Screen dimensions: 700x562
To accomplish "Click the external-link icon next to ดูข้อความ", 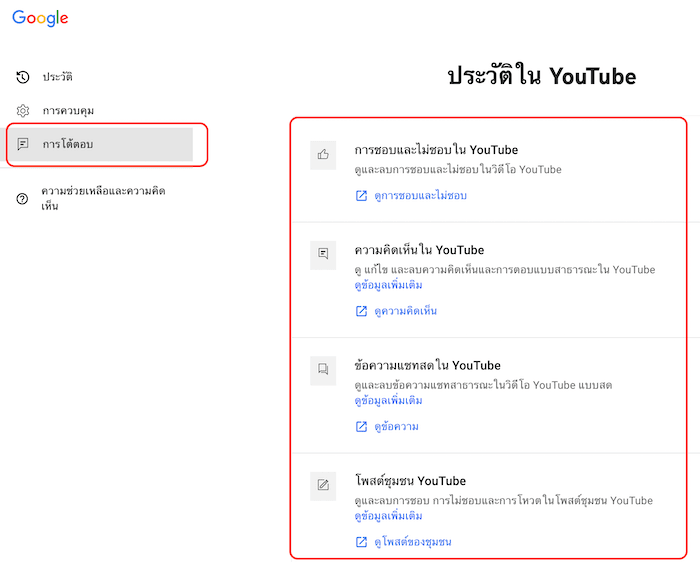I will click(x=361, y=427).
